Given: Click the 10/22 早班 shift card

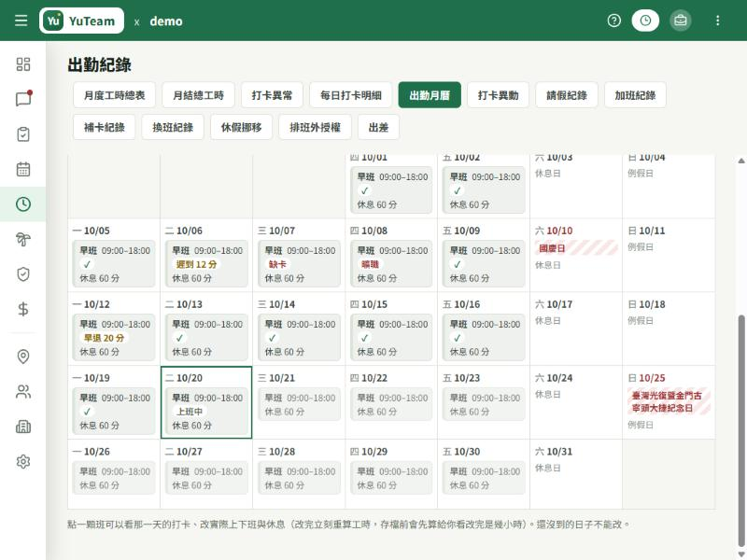Looking at the screenshot, I should point(391,404).
